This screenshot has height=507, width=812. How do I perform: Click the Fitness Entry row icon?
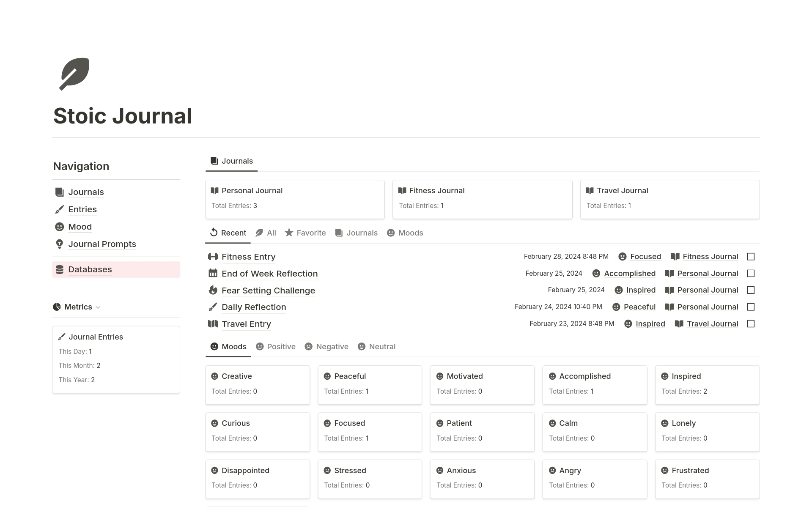click(x=213, y=256)
